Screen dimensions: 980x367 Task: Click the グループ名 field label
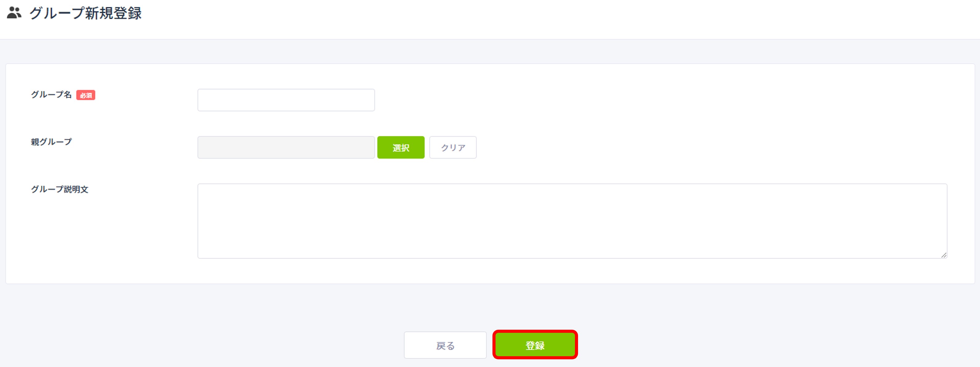pos(51,95)
